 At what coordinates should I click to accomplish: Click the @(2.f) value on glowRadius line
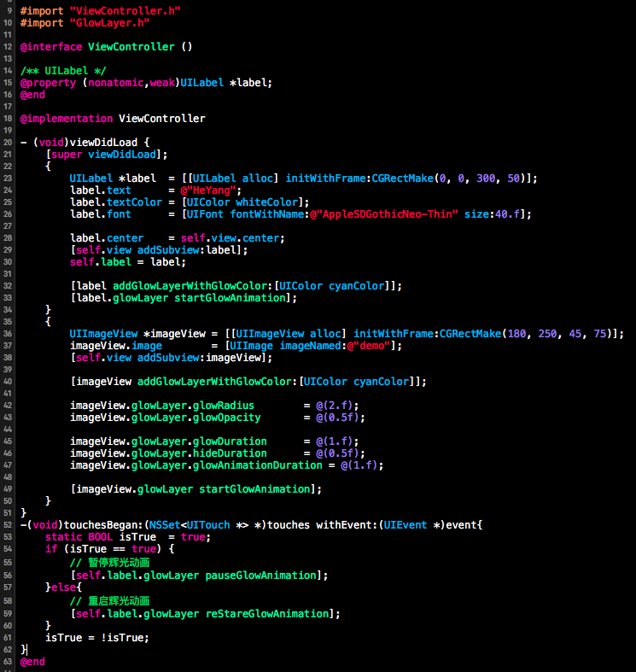tap(335, 406)
